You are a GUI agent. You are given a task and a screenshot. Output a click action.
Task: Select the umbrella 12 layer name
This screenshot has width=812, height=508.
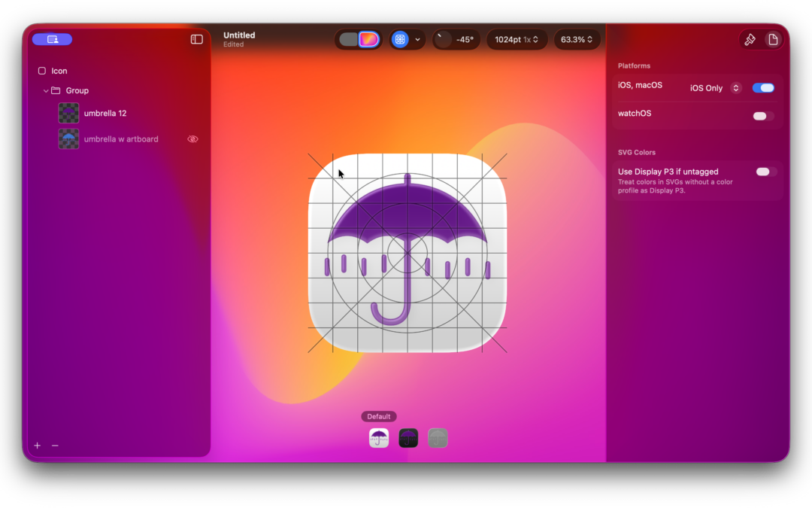point(105,113)
